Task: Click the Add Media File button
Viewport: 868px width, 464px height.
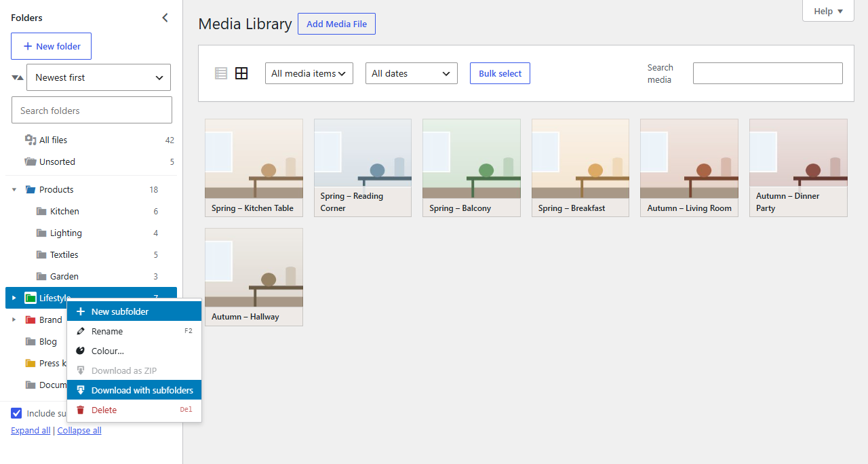Action: (x=336, y=24)
